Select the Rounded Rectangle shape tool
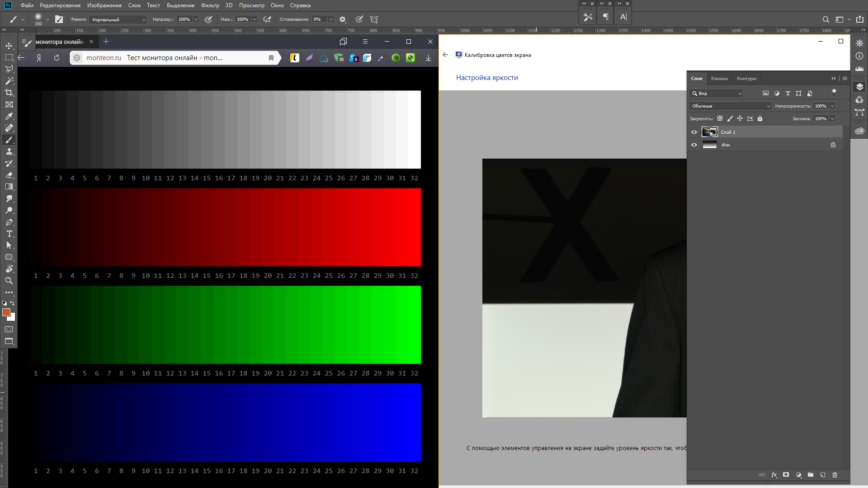 point(9,257)
